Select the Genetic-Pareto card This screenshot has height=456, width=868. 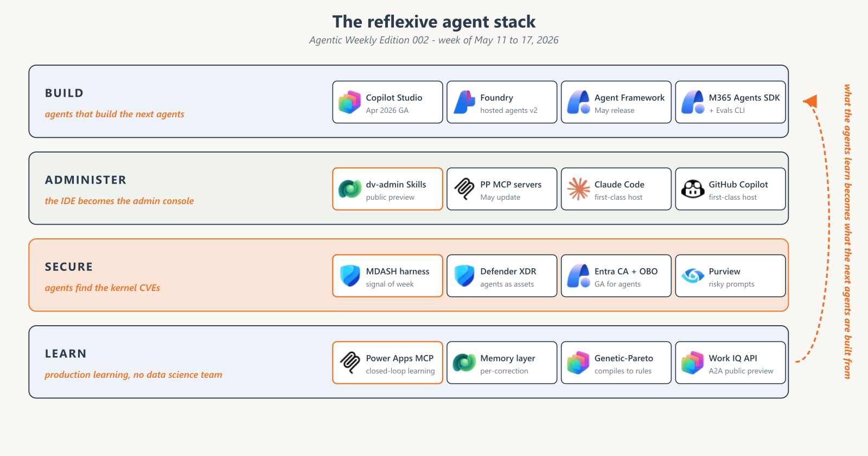point(616,363)
